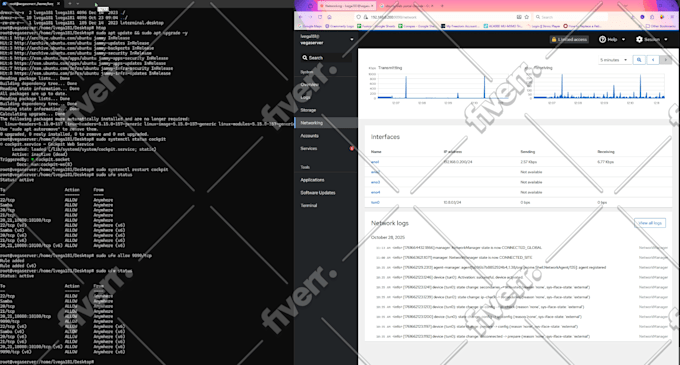Open the Google Maps bookmark
Image resolution: width=680 pixels, height=365 pixels.
[x=310, y=26]
